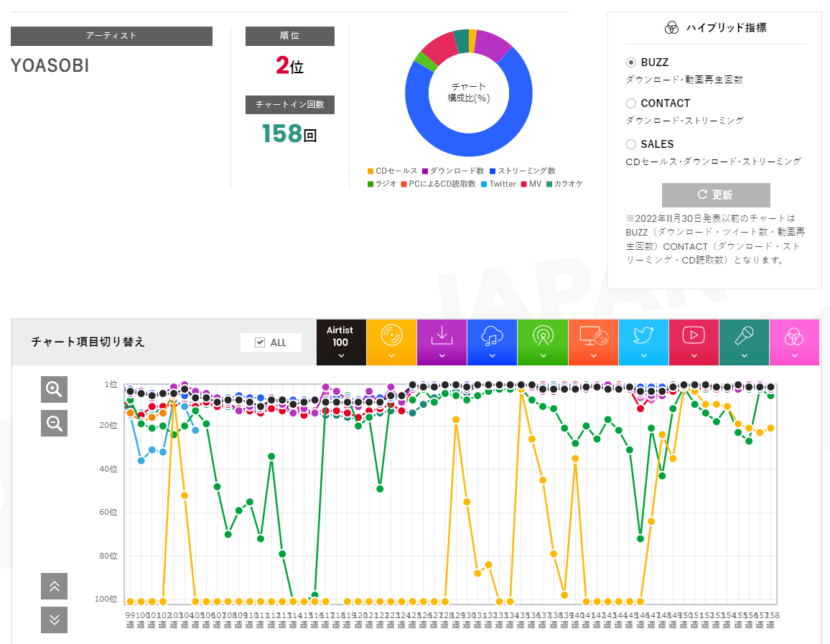Click the Twitter legend entry
830x644 pixels.
[x=498, y=184]
